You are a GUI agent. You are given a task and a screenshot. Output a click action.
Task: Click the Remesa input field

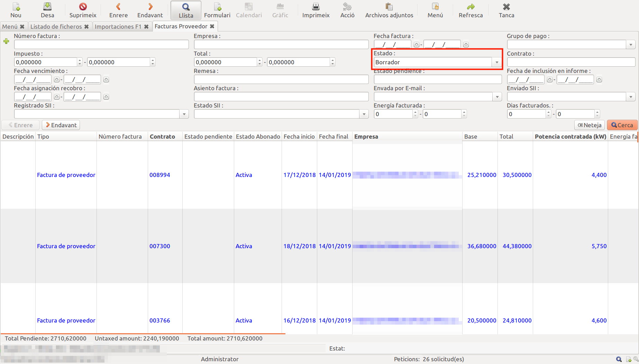coord(281,80)
